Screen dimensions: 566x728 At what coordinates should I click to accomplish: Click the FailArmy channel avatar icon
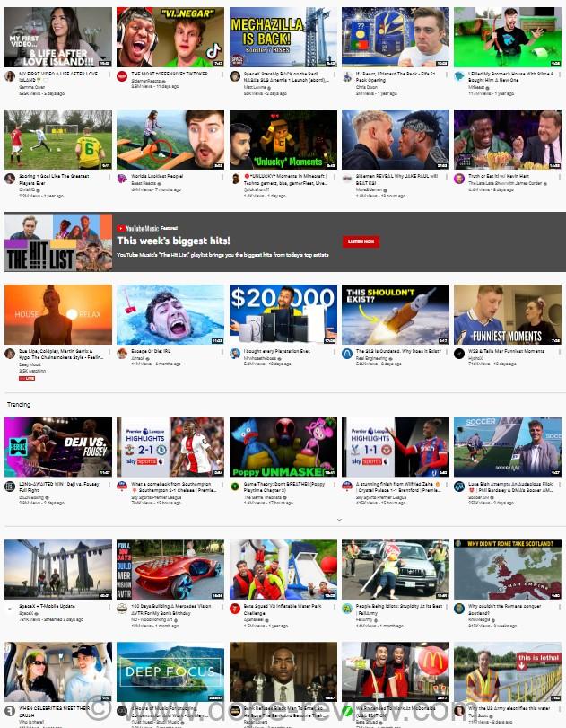pos(346,608)
